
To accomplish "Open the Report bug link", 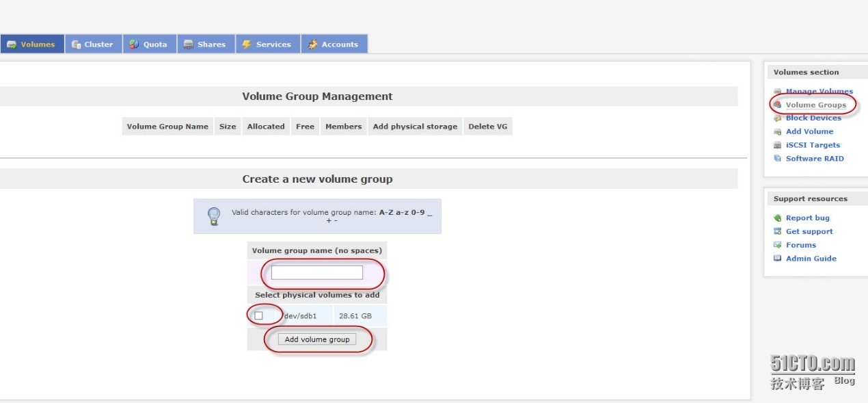I will point(807,218).
